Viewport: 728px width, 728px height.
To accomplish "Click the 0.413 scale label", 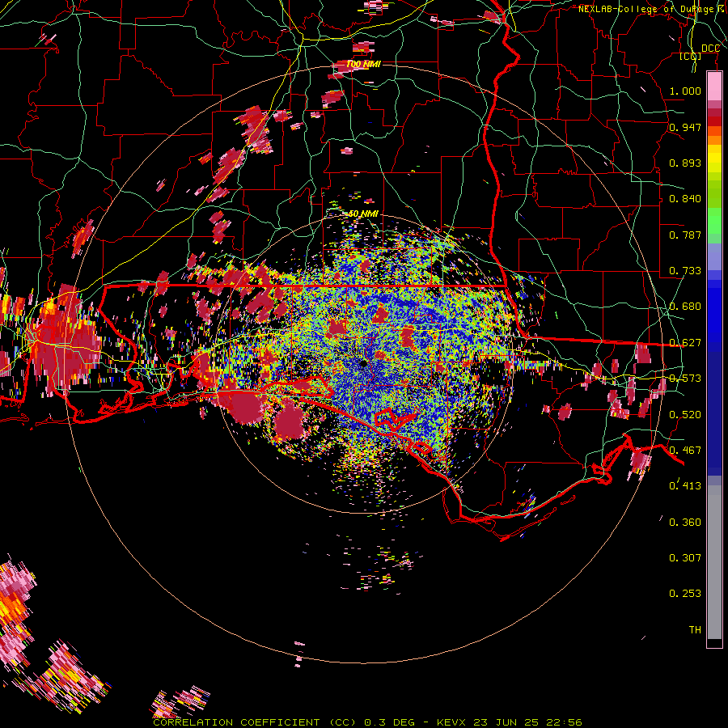I will point(685,486).
